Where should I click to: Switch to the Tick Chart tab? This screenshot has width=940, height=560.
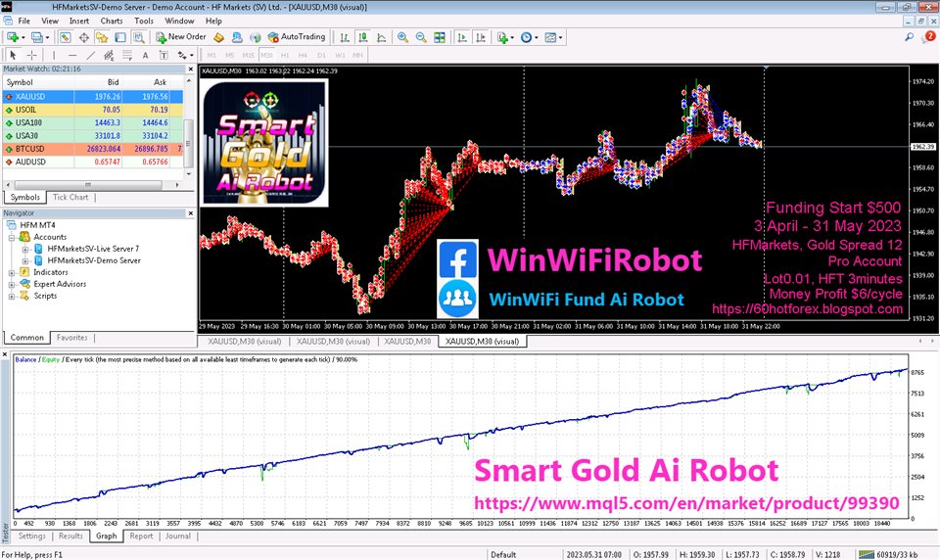click(70, 197)
